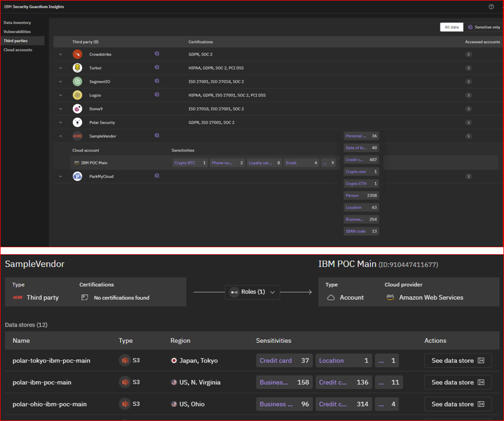The width and height of the screenshot is (504, 421).
Task: Click the SegmentIO vendor logo icon
Action: [x=77, y=82]
